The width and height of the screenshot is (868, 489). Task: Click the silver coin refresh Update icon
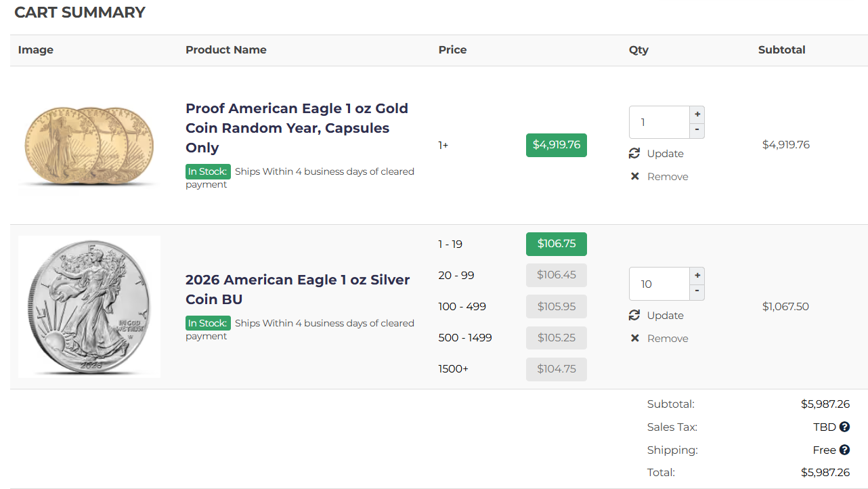coord(634,316)
